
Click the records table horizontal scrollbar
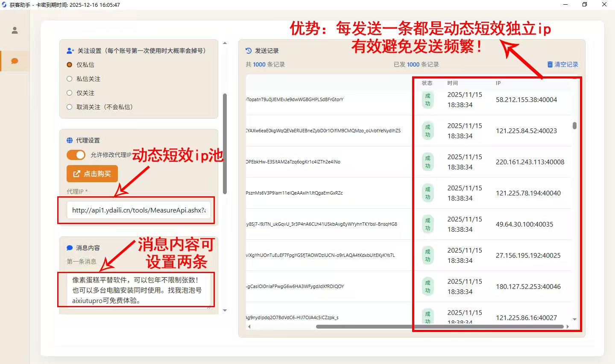(x=439, y=327)
